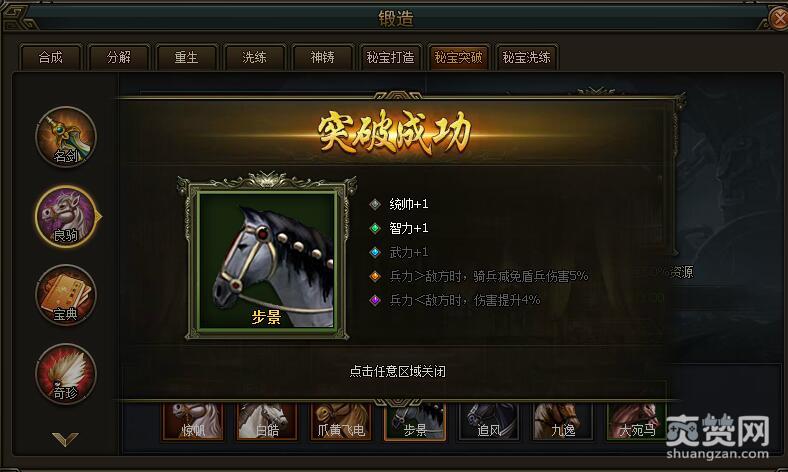Expand sidebar list with down chevron

[65, 439]
